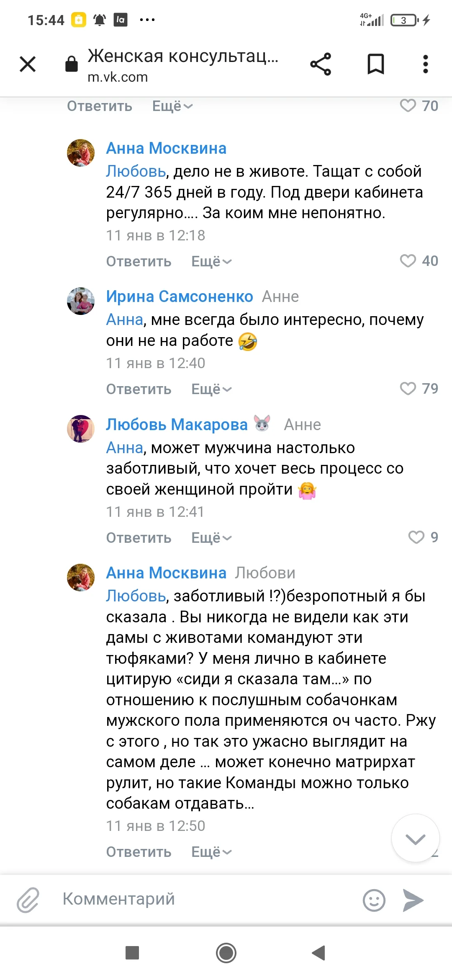Tap the paperclip attachment icon
452x980 pixels.
tap(28, 900)
